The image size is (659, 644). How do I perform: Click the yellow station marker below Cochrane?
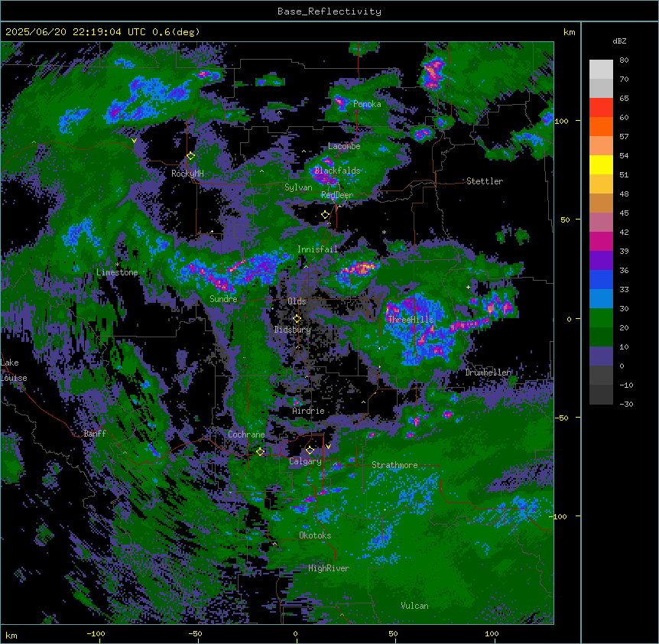(260, 451)
